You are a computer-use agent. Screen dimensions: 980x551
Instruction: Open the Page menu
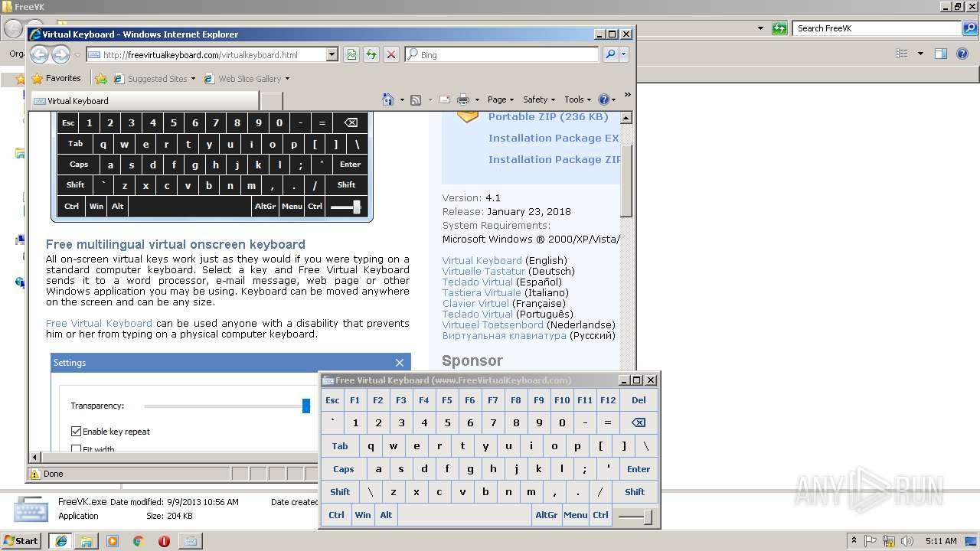point(500,99)
